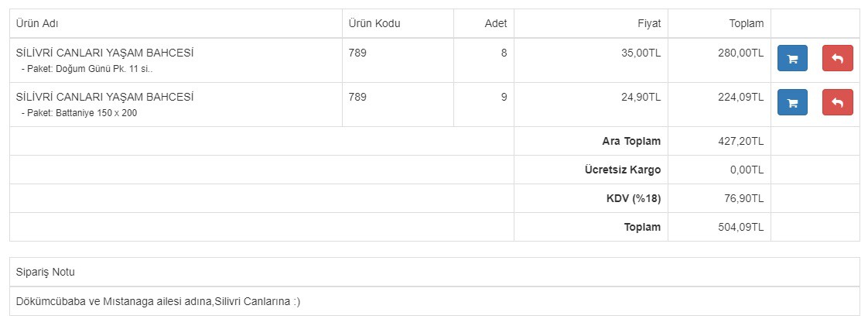Viewport: 868px width, 319px height.
Task: Select the Fiyat column header
Action: (x=648, y=23)
